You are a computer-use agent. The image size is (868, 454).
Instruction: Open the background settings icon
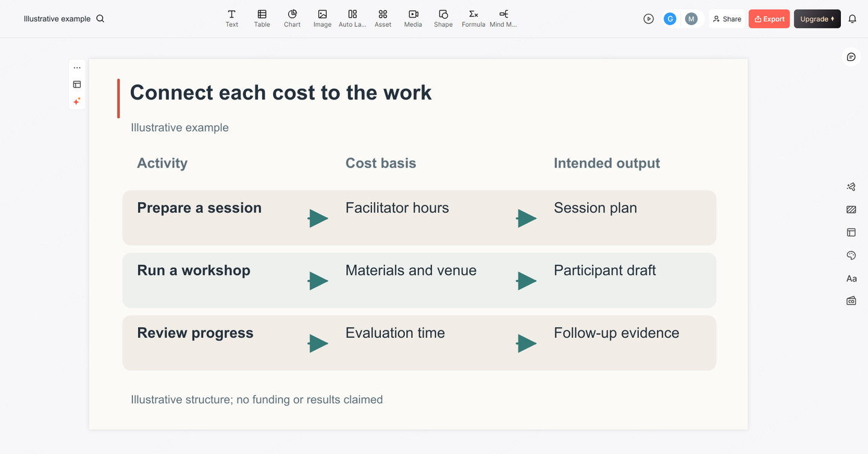pos(851,210)
